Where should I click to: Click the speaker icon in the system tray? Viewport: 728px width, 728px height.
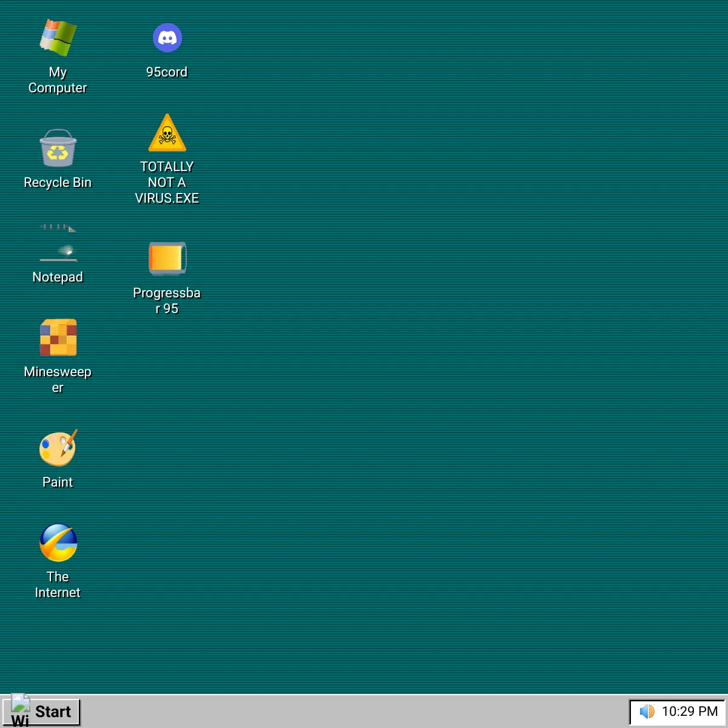click(x=647, y=711)
